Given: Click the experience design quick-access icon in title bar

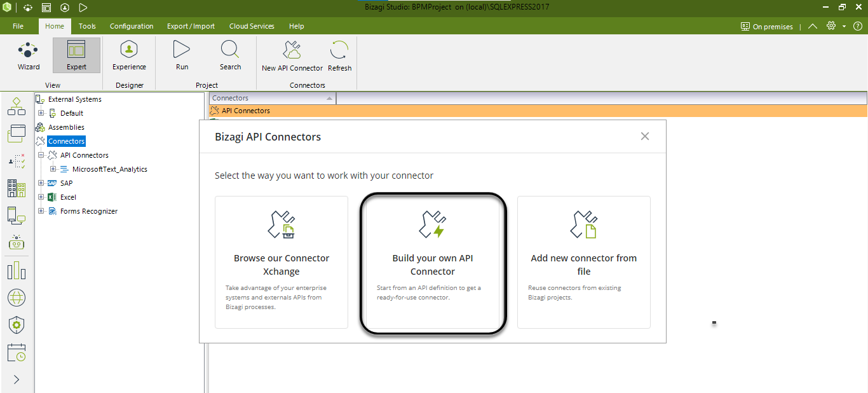Looking at the screenshot, I should 65,8.
